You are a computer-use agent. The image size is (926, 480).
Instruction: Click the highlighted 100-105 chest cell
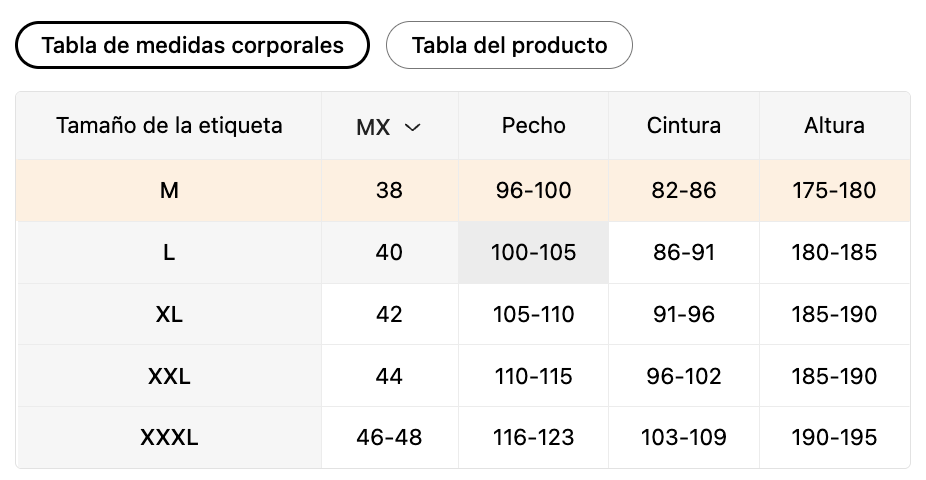pyautogui.click(x=533, y=253)
